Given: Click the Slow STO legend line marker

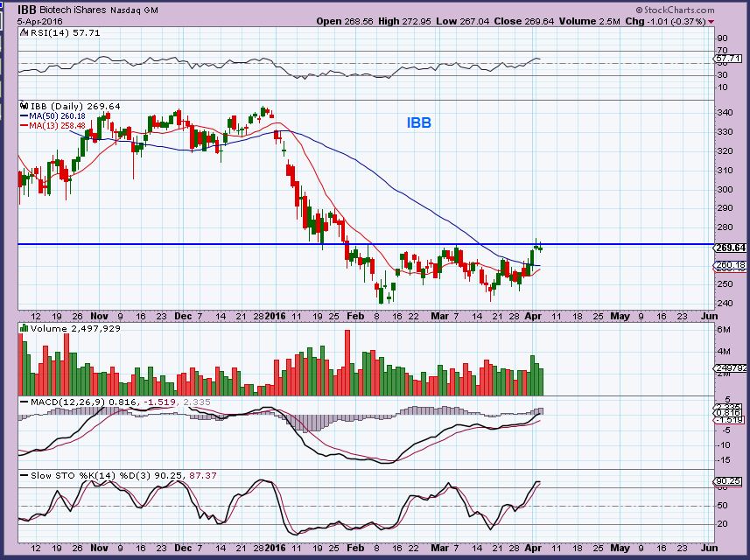Looking at the screenshot, I should (x=24, y=476).
